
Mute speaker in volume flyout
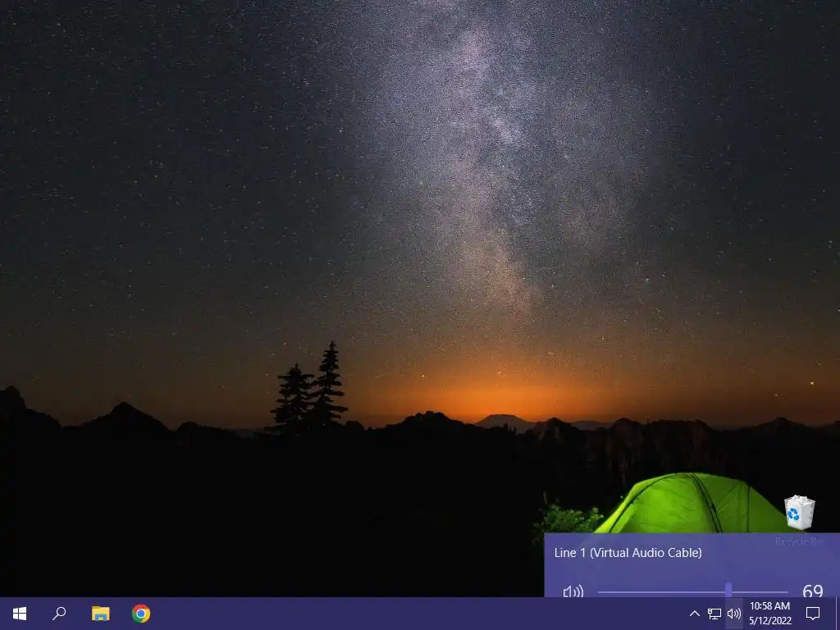(x=573, y=591)
